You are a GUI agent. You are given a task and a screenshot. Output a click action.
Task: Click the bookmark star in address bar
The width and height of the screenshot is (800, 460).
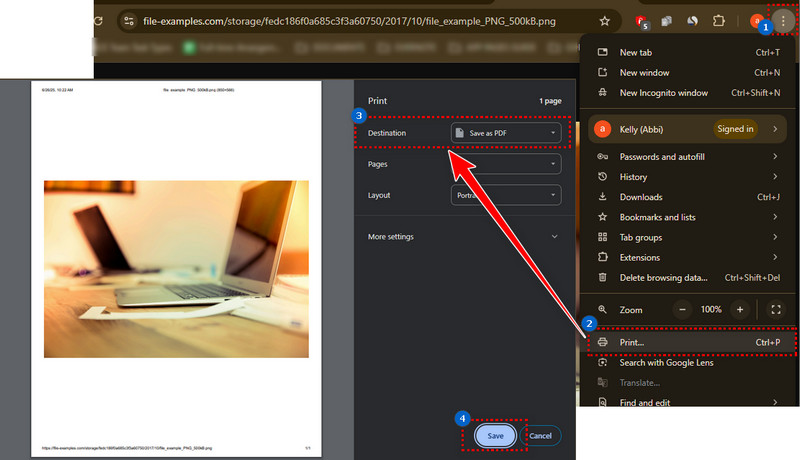click(x=605, y=21)
